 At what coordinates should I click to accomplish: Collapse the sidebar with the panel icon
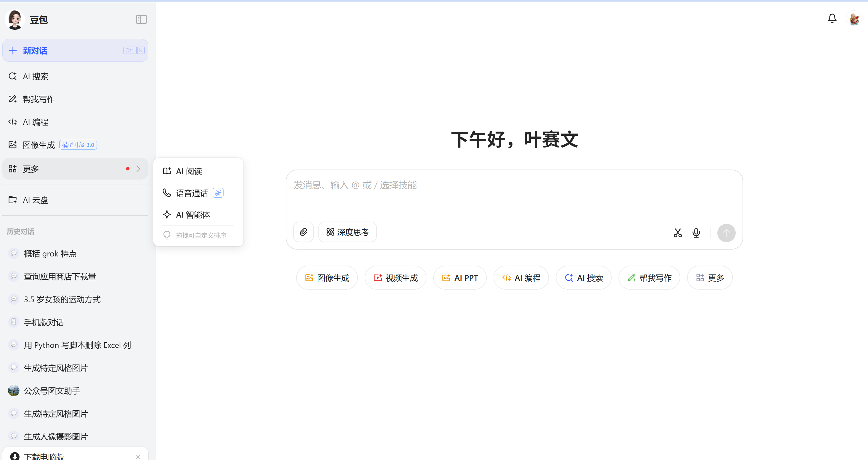point(141,19)
